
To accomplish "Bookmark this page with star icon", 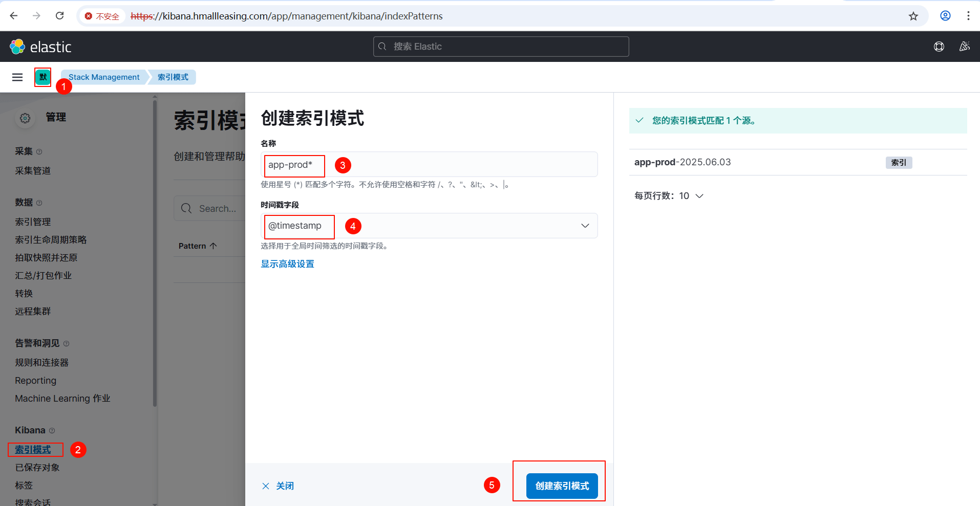I will point(913,16).
